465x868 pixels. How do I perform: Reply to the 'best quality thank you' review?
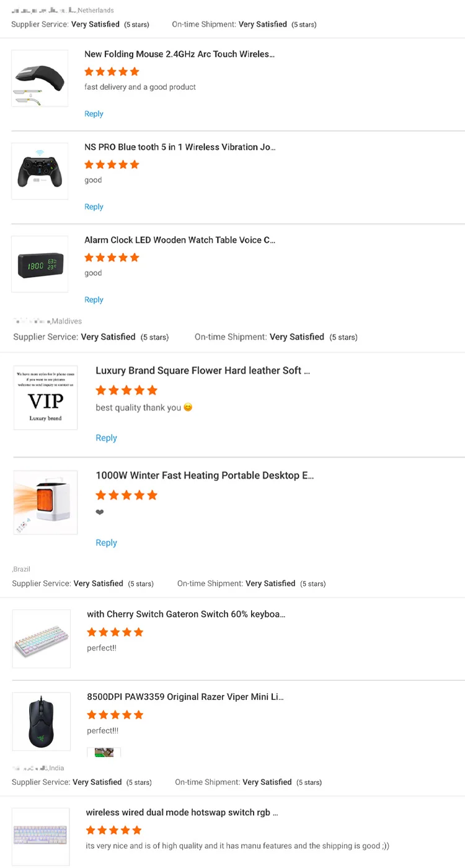coord(106,438)
